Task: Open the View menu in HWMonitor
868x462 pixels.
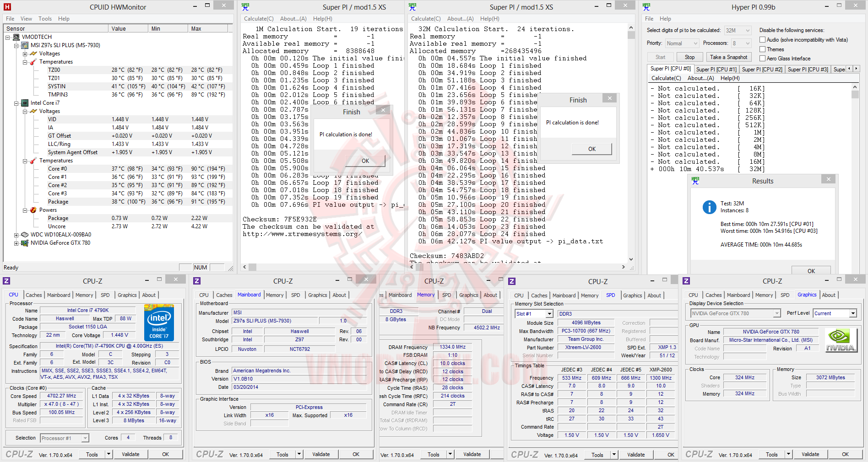Action: [x=26, y=19]
